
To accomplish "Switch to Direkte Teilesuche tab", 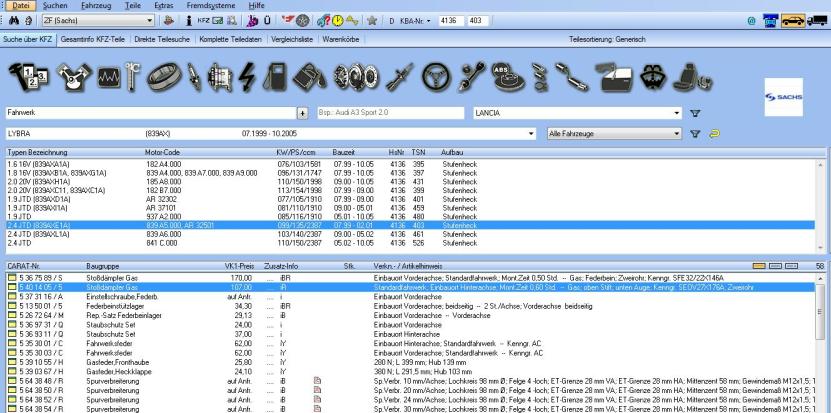I will (x=162, y=39).
